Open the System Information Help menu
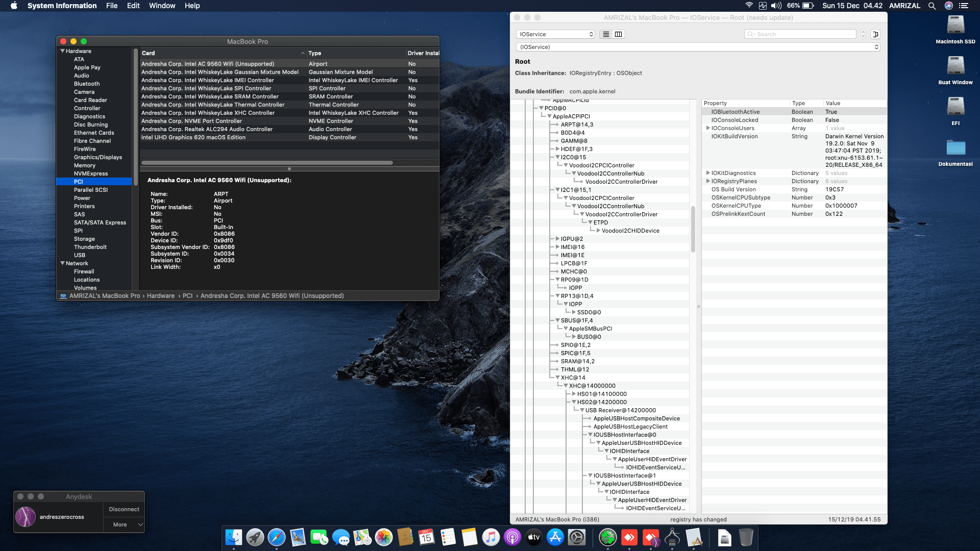 tap(192, 6)
